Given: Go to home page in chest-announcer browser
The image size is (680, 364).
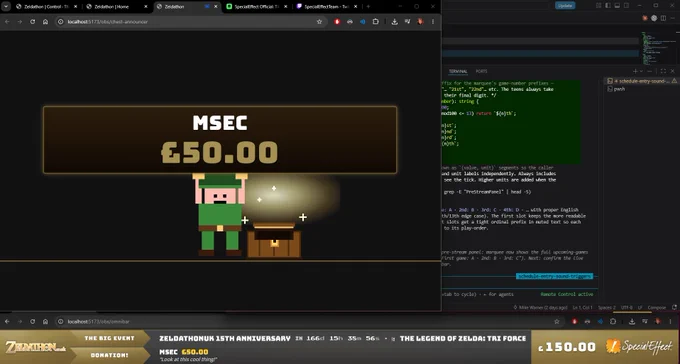Looking at the screenshot, I should pyautogui.click(x=45, y=22).
